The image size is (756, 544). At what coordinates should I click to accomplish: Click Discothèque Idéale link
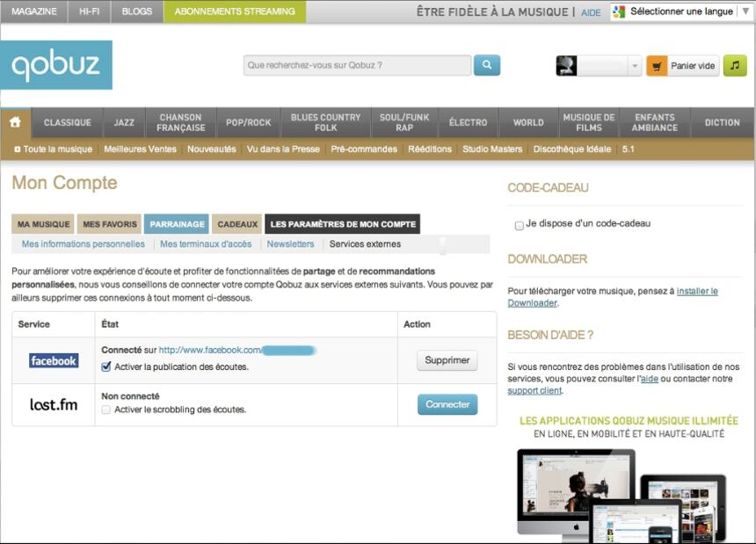[571, 149]
